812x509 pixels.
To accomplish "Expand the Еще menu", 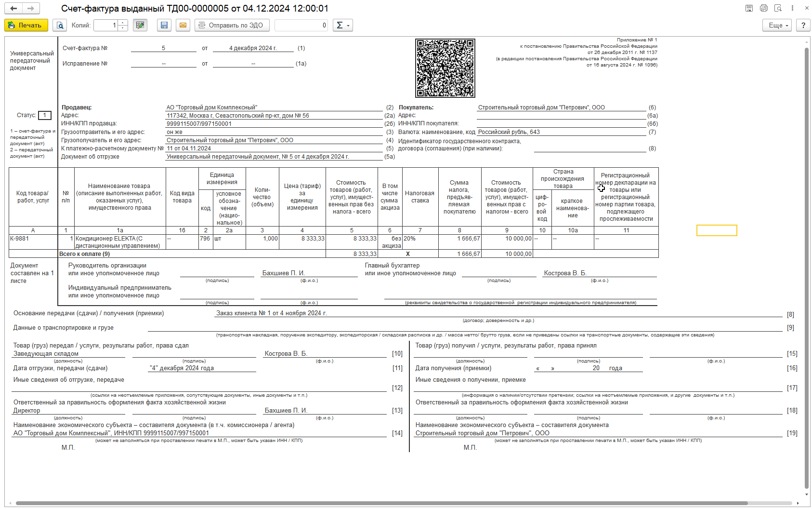I will pyautogui.click(x=777, y=25).
